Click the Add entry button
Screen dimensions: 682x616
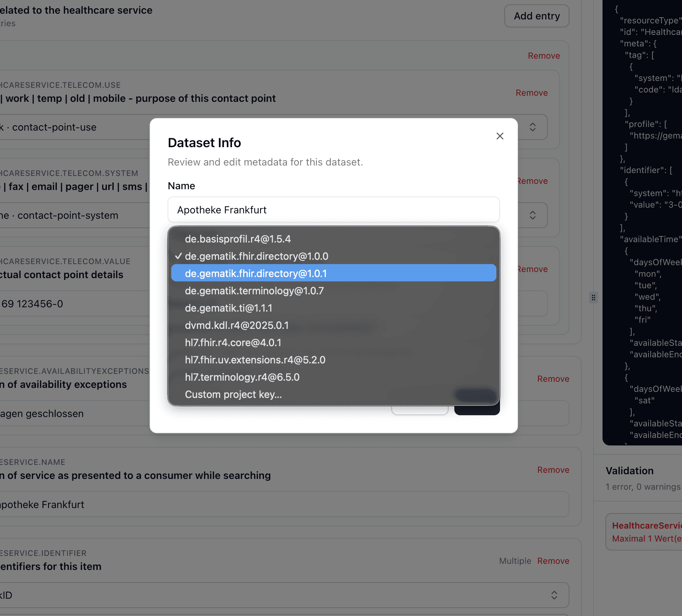(536, 16)
